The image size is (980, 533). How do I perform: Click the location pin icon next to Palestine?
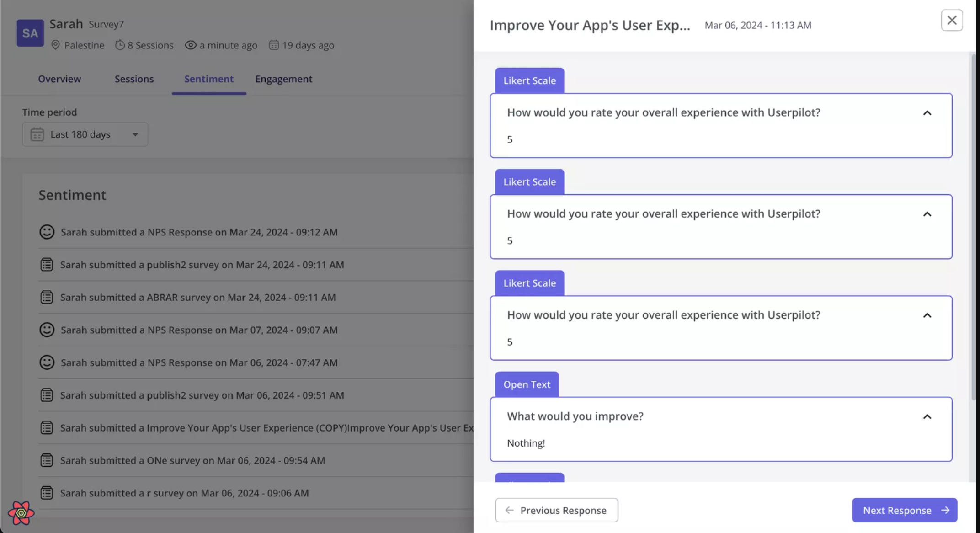coord(55,45)
